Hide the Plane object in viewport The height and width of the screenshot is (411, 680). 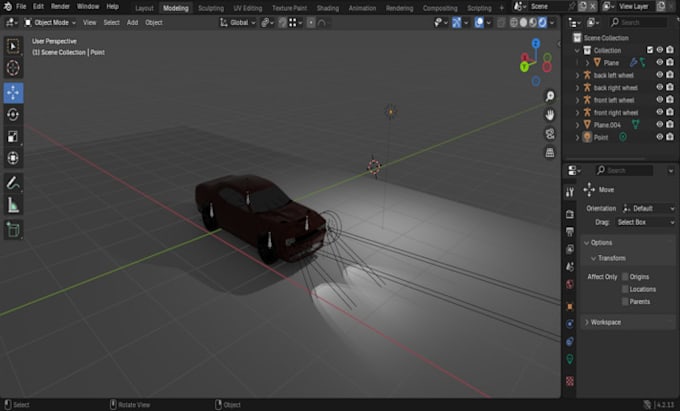click(x=660, y=63)
